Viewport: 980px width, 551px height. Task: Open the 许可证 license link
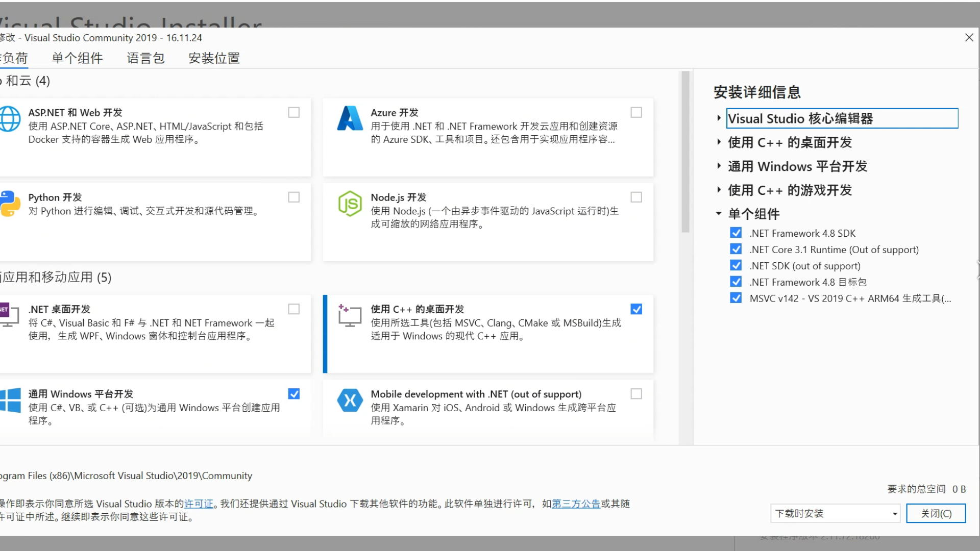(199, 504)
